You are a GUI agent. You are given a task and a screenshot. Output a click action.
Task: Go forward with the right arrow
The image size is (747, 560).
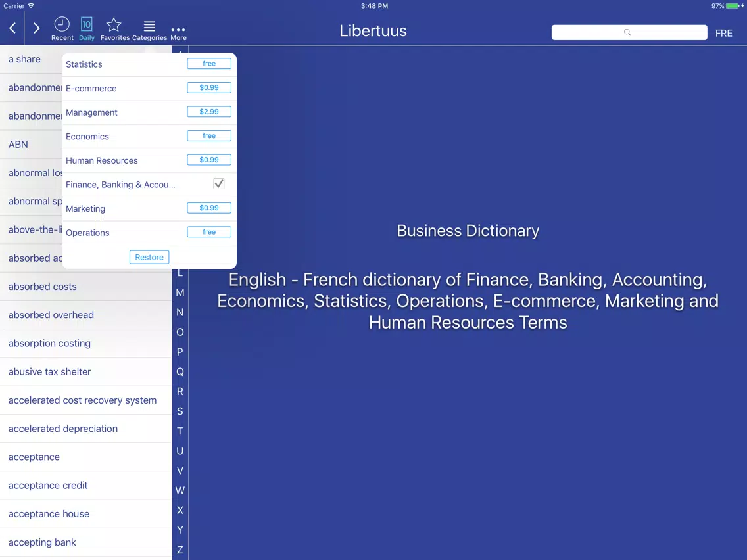[36, 28]
